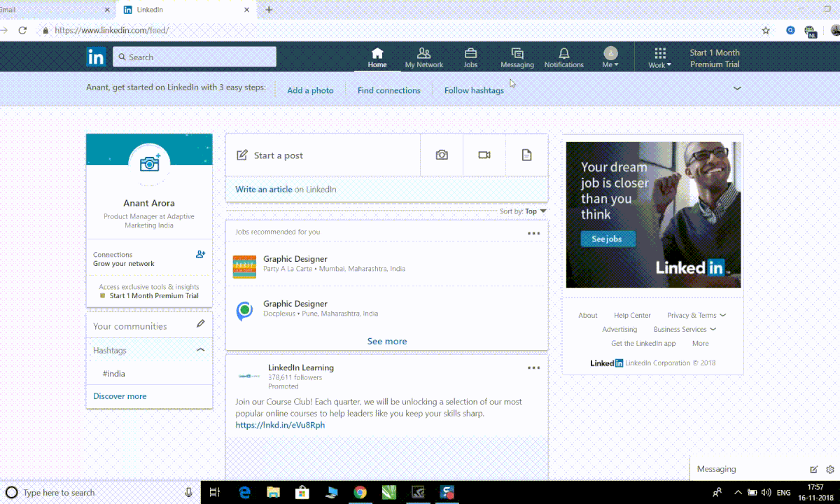See more recommended jobs

coord(387,341)
